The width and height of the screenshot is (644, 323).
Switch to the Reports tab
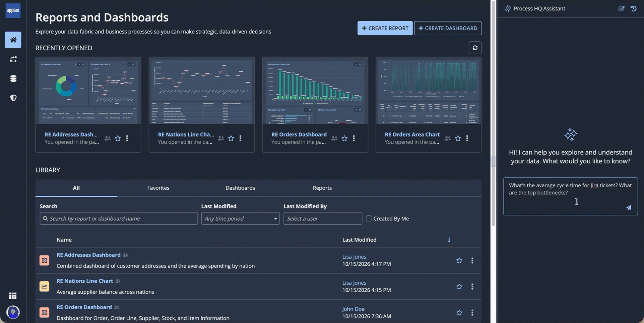[322, 188]
